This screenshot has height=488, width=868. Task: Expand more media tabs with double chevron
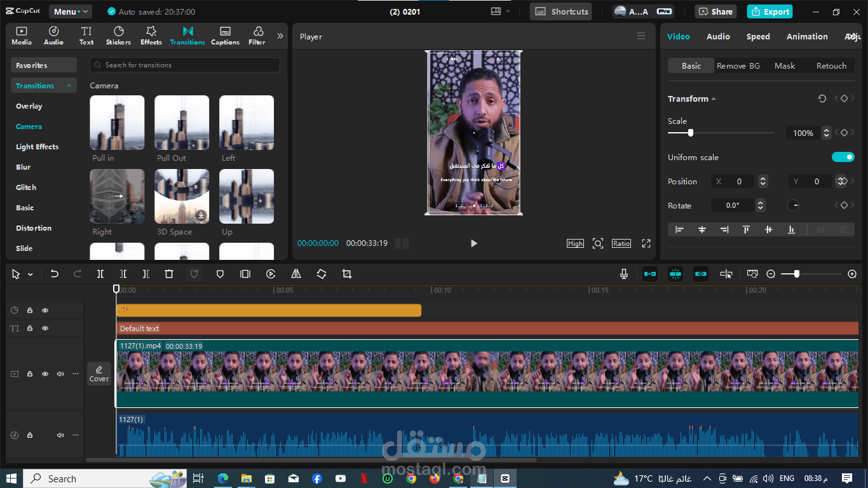click(x=280, y=36)
